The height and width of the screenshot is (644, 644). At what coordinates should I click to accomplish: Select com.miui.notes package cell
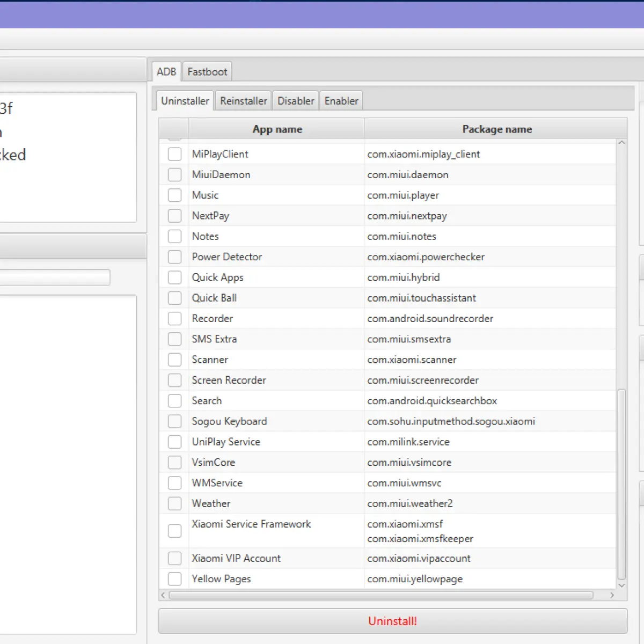pos(490,236)
